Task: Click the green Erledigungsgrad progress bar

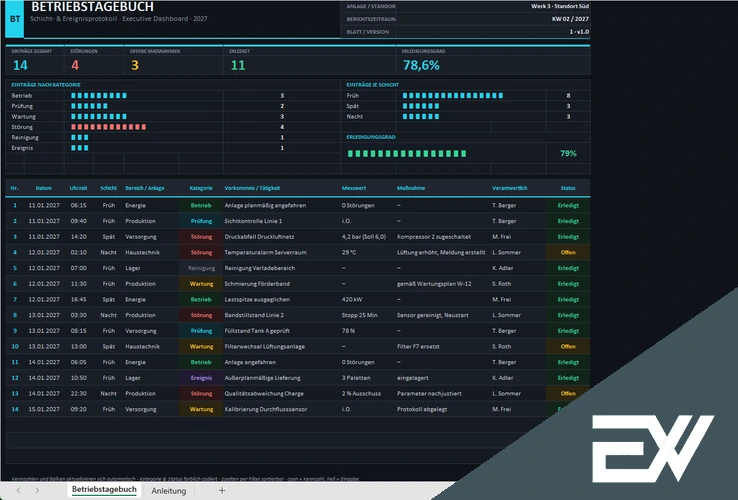Action: (407, 153)
